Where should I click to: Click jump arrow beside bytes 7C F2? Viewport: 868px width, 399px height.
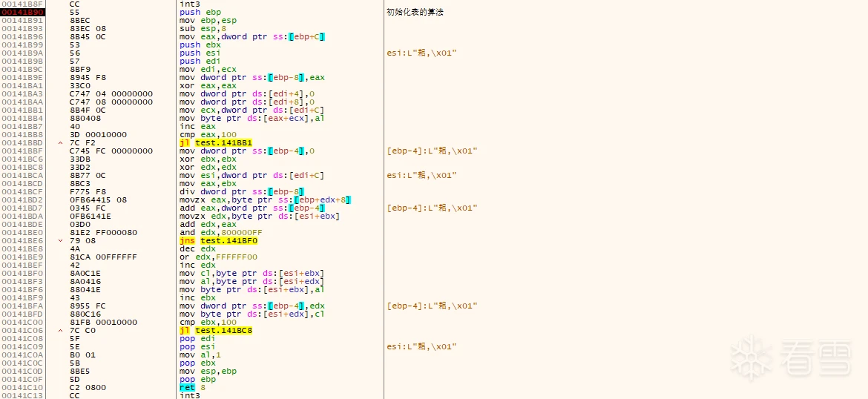[60, 143]
